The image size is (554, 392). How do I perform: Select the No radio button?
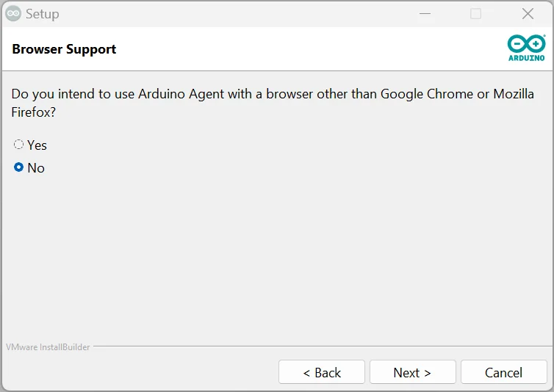pyautogui.click(x=18, y=167)
